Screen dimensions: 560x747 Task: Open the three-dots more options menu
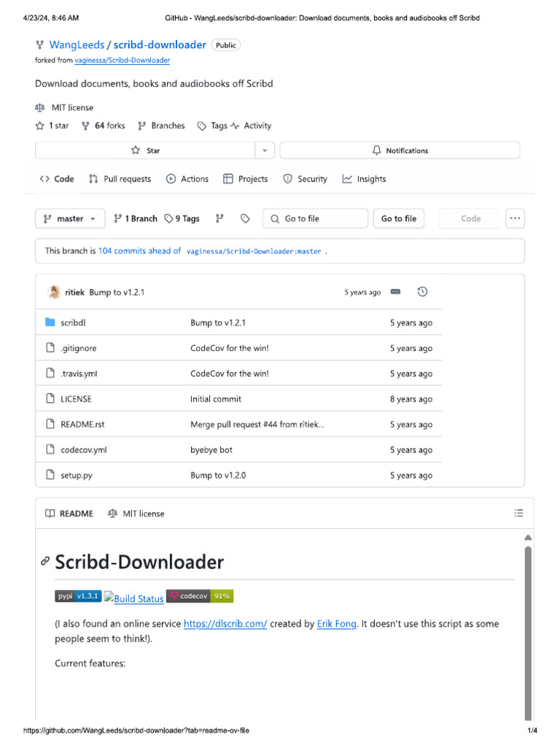click(516, 219)
